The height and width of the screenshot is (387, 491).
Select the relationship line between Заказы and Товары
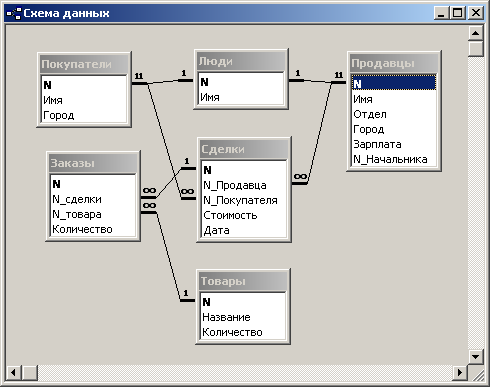(x=168, y=257)
